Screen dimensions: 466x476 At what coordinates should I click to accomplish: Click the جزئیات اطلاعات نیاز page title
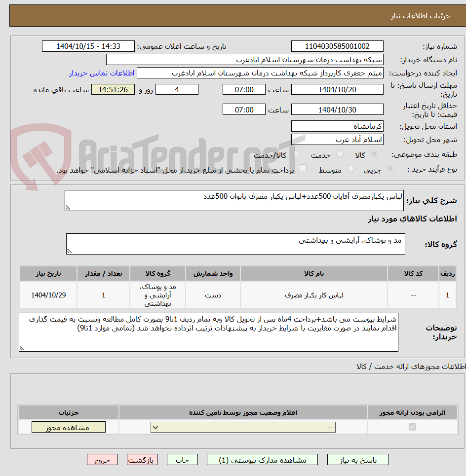421,16
